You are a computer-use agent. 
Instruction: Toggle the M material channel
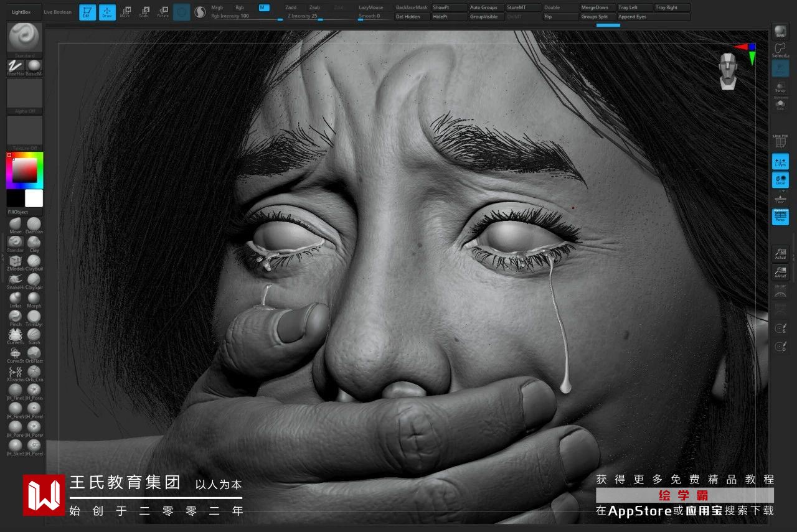(263, 7)
